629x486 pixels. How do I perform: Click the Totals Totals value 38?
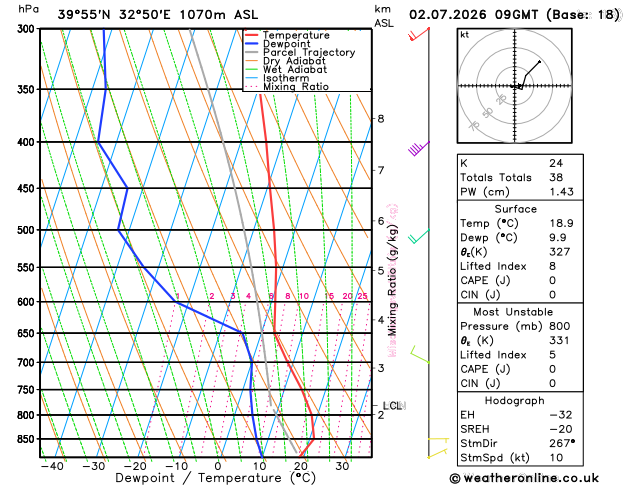pyautogui.click(x=556, y=178)
